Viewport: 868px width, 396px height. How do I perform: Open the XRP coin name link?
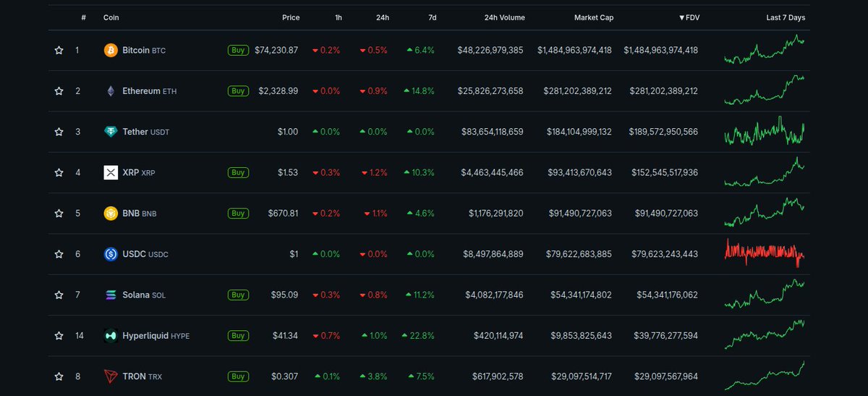pos(139,172)
